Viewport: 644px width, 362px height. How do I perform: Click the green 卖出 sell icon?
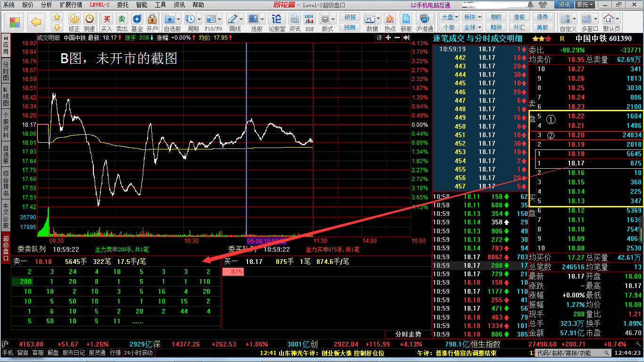pyautogui.click(x=122, y=19)
